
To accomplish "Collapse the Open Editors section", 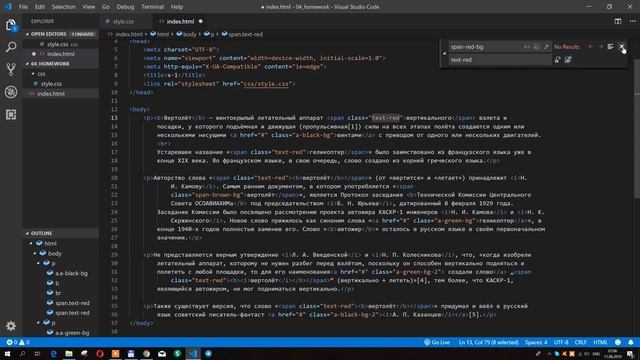I will tap(27, 34).
